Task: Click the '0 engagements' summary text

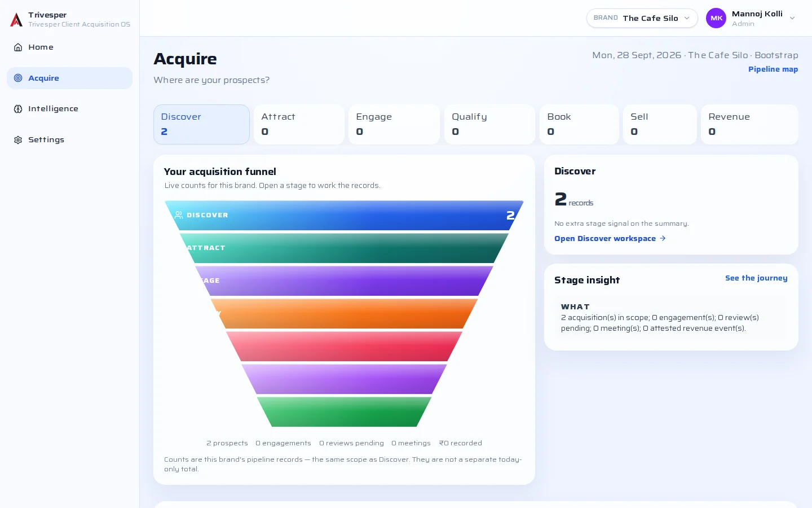Action: [x=283, y=443]
